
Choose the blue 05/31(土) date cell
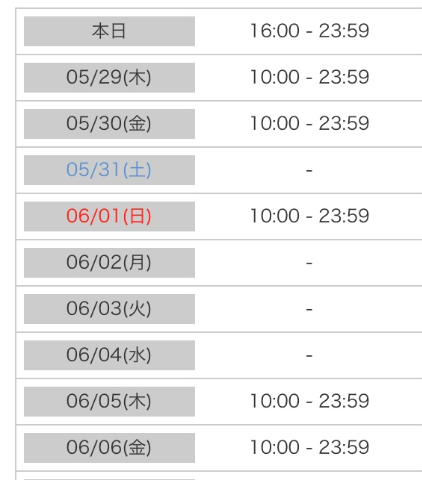109,170
